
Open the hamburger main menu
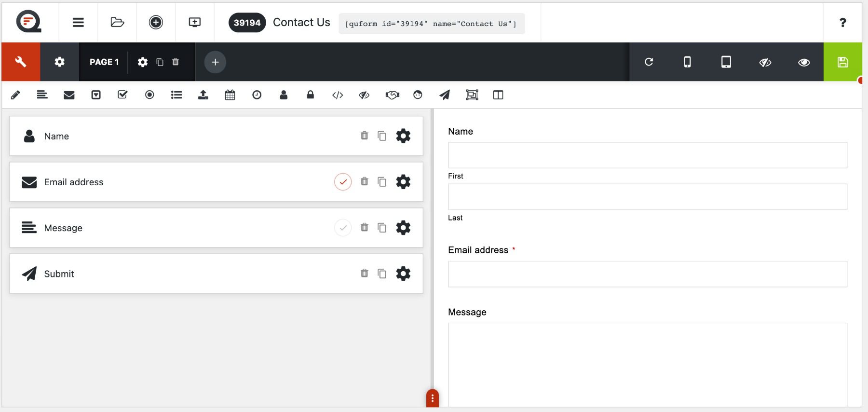pos(78,22)
